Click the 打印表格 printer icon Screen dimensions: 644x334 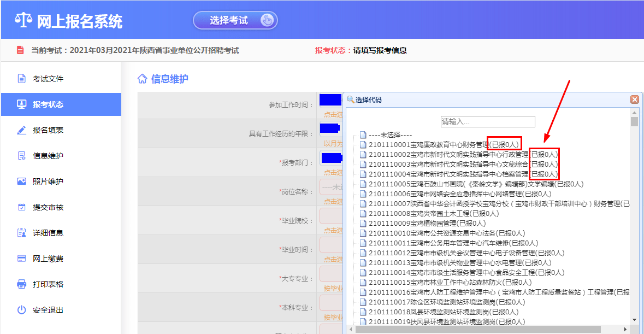click(21, 284)
